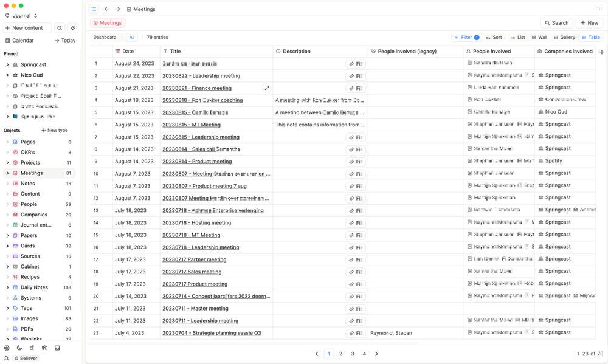Expand the pinned Nico Oud item

coord(7,75)
